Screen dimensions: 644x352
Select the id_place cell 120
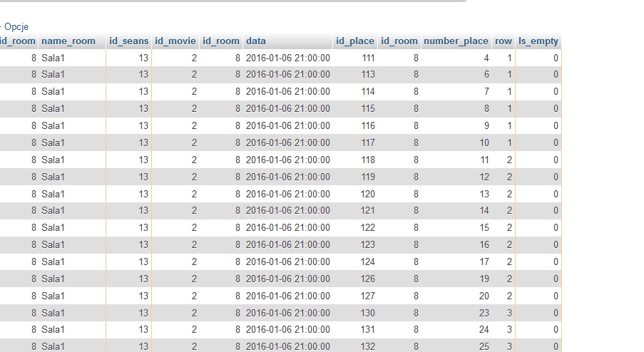[x=367, y=194]
